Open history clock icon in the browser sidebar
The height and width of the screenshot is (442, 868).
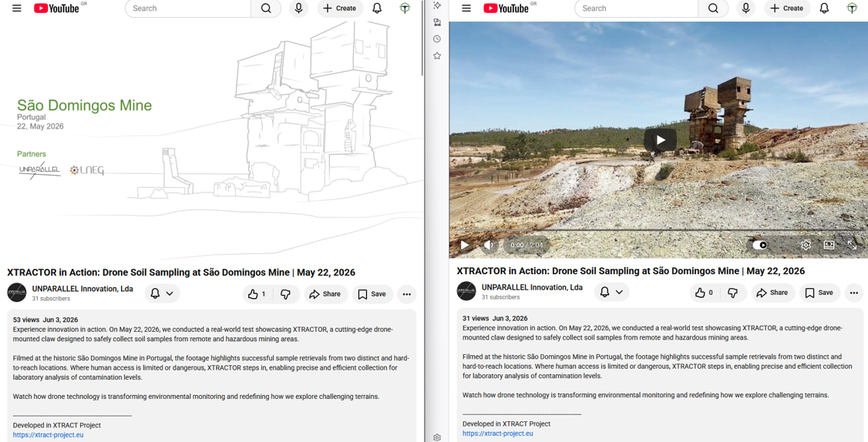pos(437,39)
